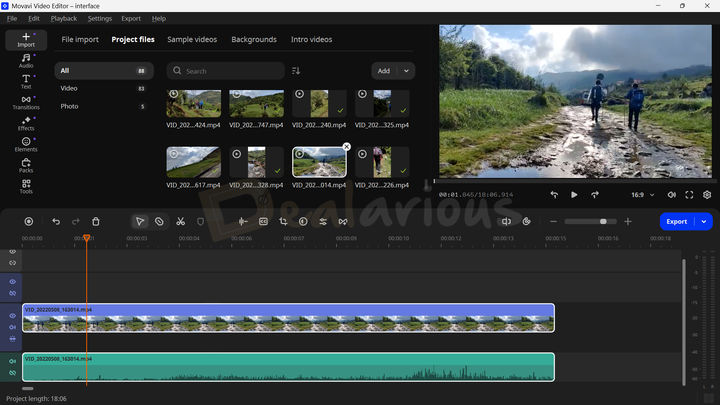Click the blue Export button
Image resolution: width=720 pixels, height=405 pixels.
coord(677,221)
